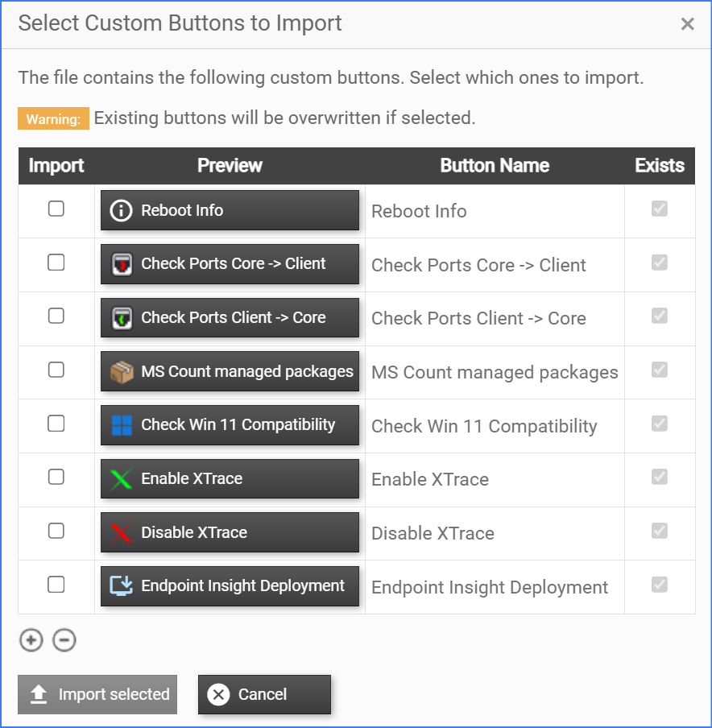Tick the Import checkbox for Reboot Info

tap(56, 209)
